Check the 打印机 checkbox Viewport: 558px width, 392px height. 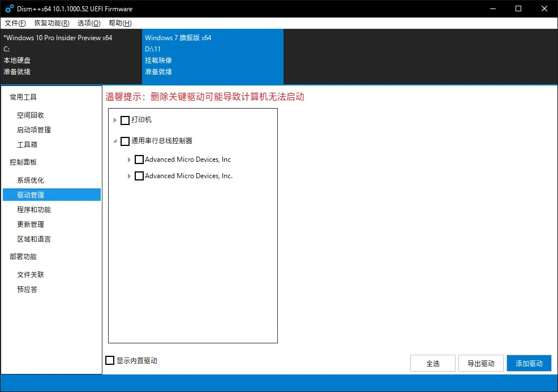[x=125, y=120]
